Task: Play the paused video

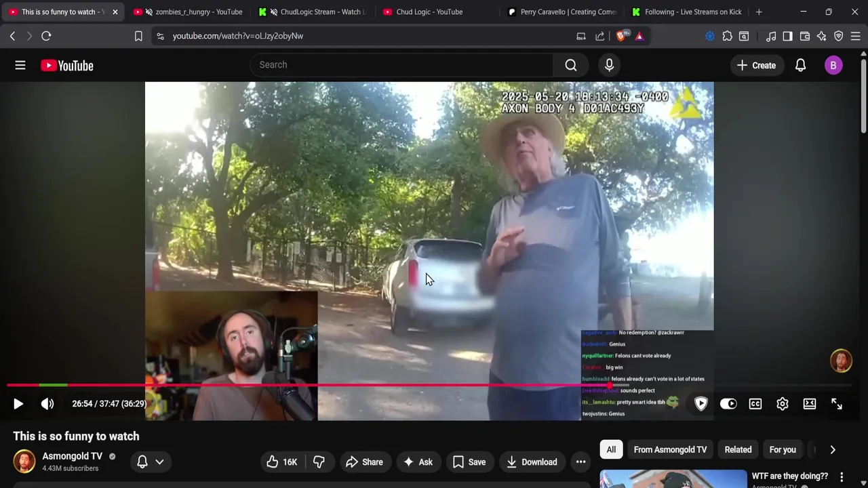Action: tap(18, 404)
